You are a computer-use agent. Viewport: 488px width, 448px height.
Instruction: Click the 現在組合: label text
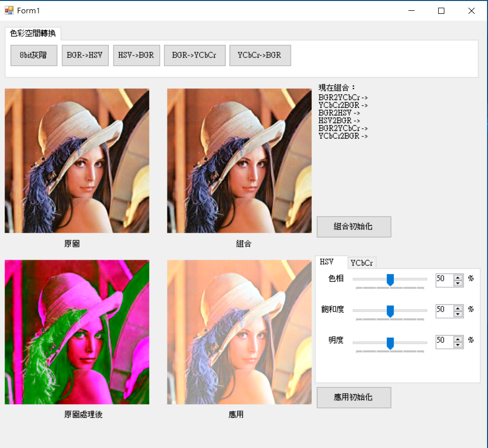[x=337, y=88]
